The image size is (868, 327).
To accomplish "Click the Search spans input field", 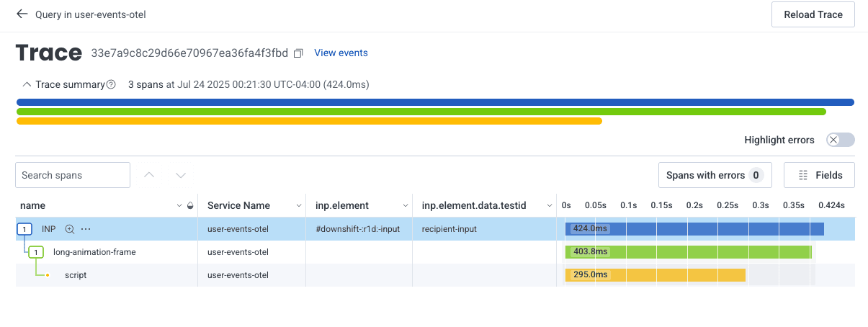I will 73,175.
